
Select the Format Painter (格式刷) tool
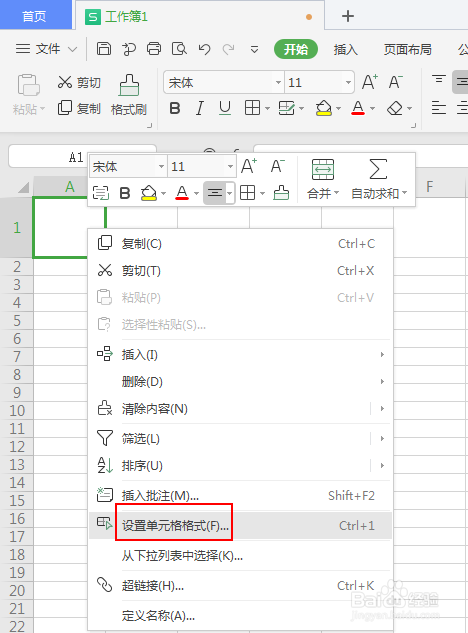pos(129,95)
